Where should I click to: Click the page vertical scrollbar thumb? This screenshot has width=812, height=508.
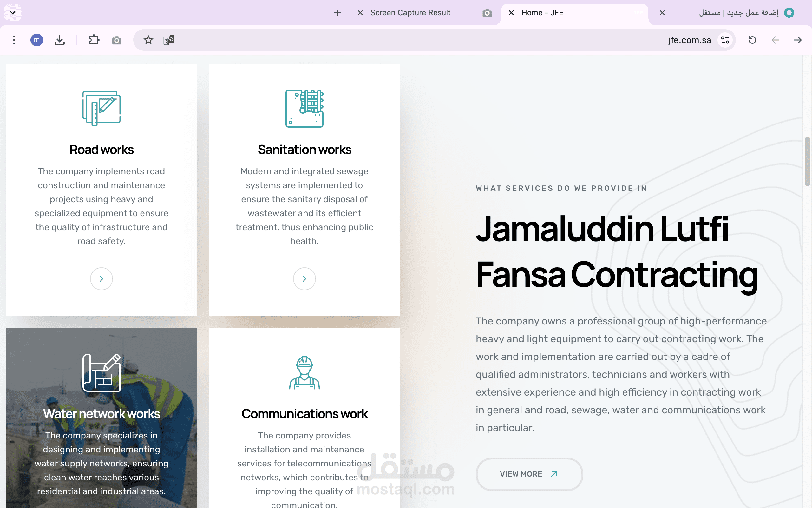pyautogui.click(x=807, y=161)
